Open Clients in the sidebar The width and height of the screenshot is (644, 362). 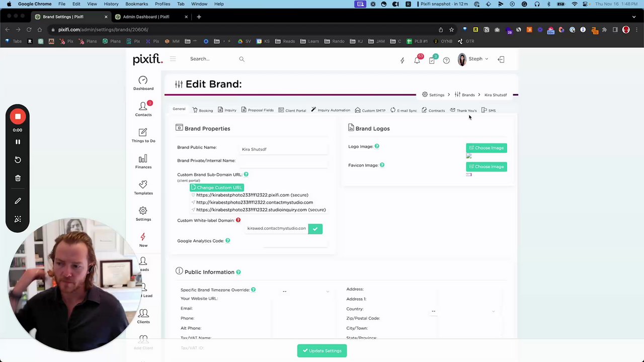[x=143, y=316]
